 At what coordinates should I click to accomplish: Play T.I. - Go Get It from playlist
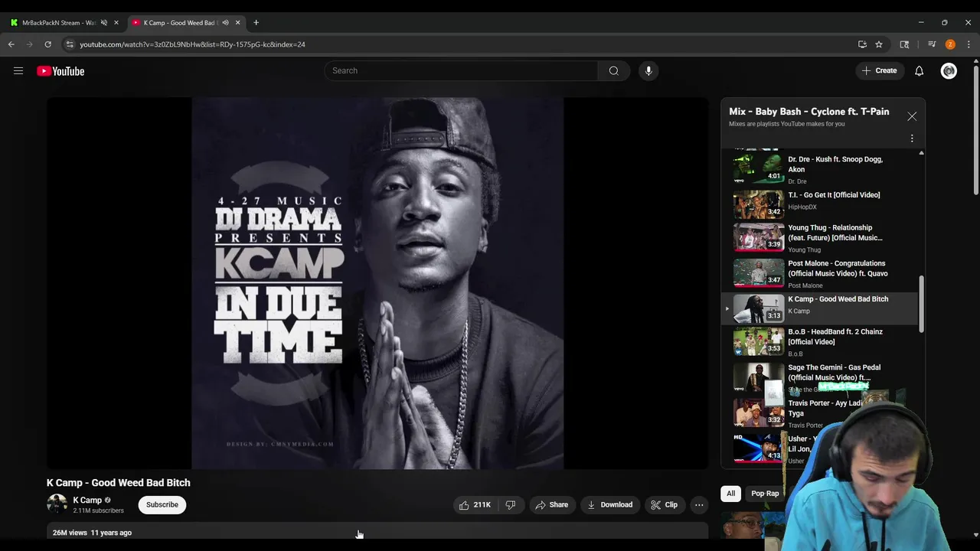point(819,204)
